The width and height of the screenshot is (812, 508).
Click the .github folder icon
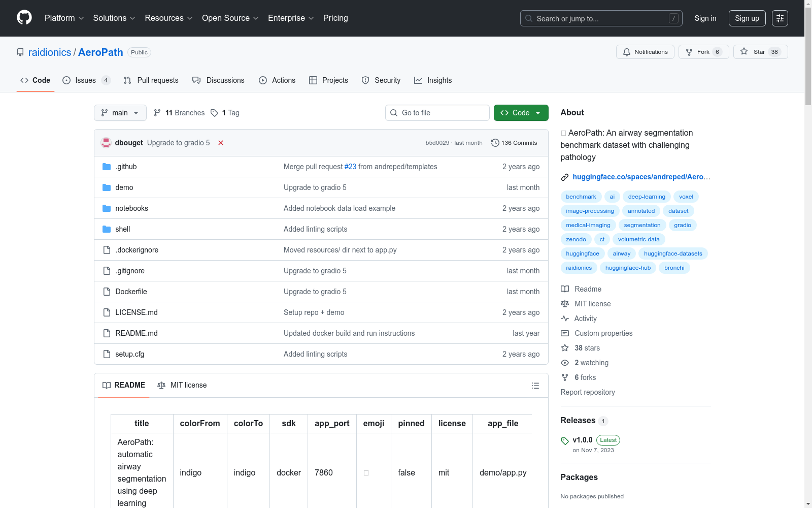[x=107, y=167]
